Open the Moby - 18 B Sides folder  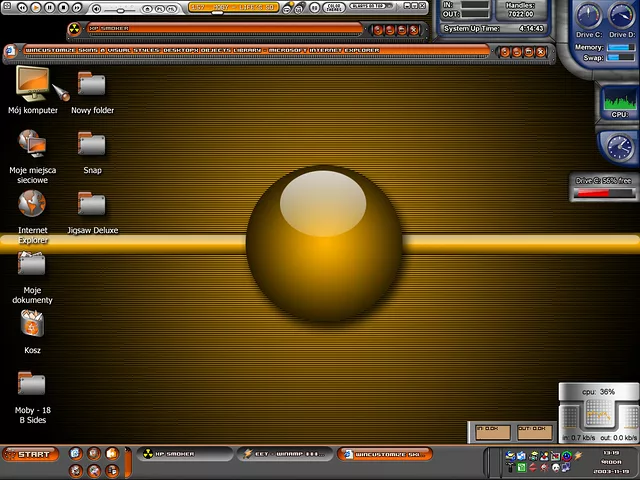pyautogui.click(x=32, y=384)
